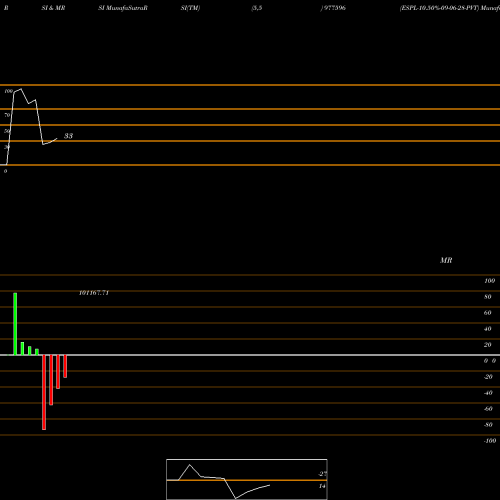Click the MR axis label -60
Screen dimensions: 500x500
[x=488, y=409]
